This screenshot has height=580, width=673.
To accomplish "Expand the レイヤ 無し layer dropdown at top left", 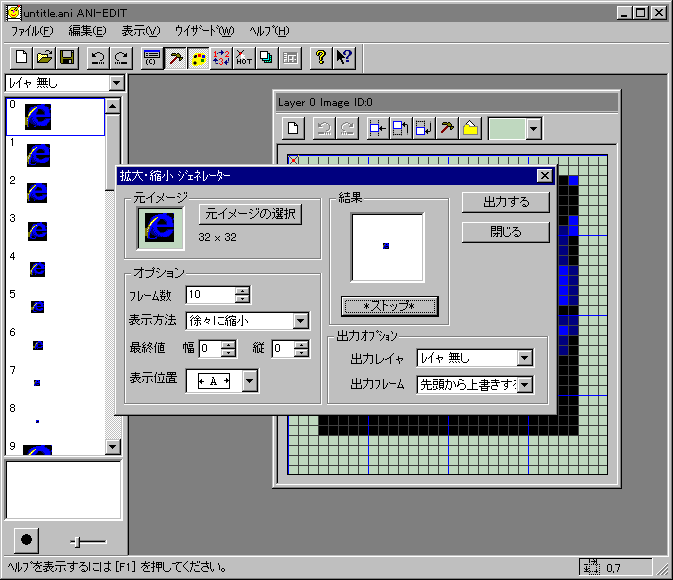I will point(116,83).
